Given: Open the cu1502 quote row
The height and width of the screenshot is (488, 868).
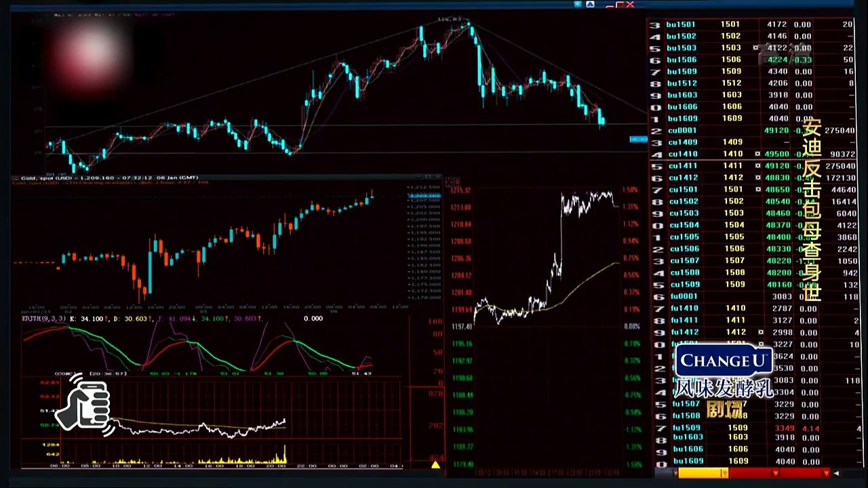Looking at the screenshot, I should point(753,201).
